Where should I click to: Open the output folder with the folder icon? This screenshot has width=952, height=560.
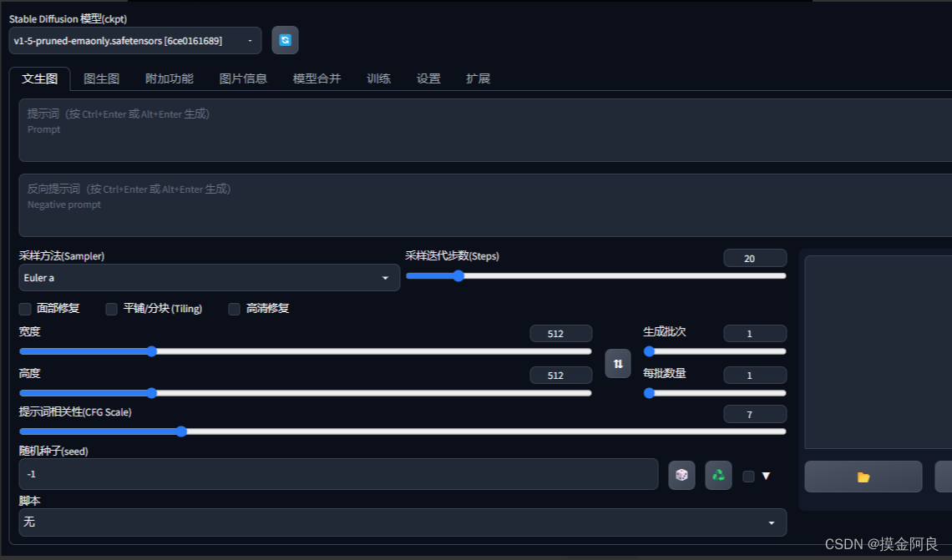(863, 477)
